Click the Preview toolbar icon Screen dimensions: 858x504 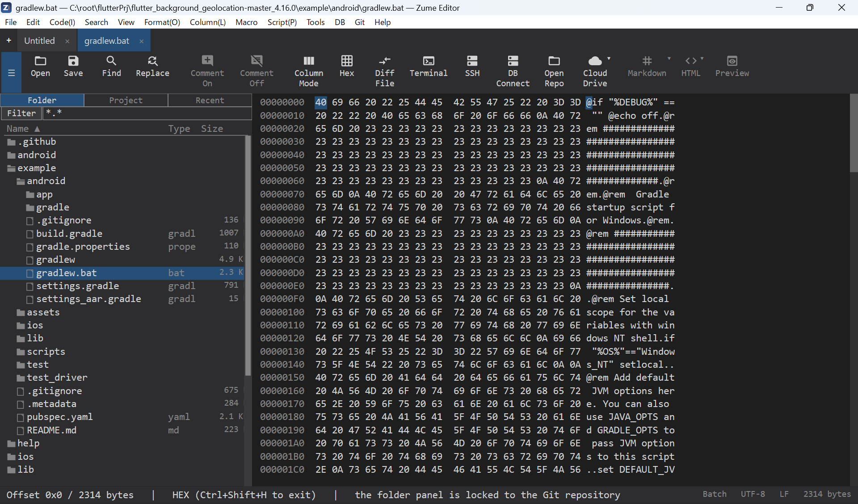click(732, 67)
